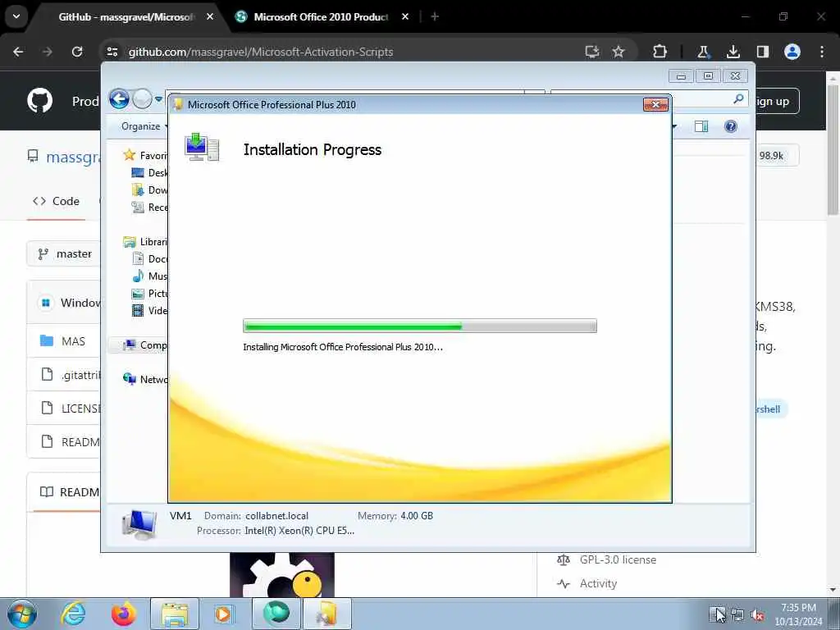Select Downloads in Explorer navigation pane
This screenshot has width=840, height=630.
click(x=149, y=189)
